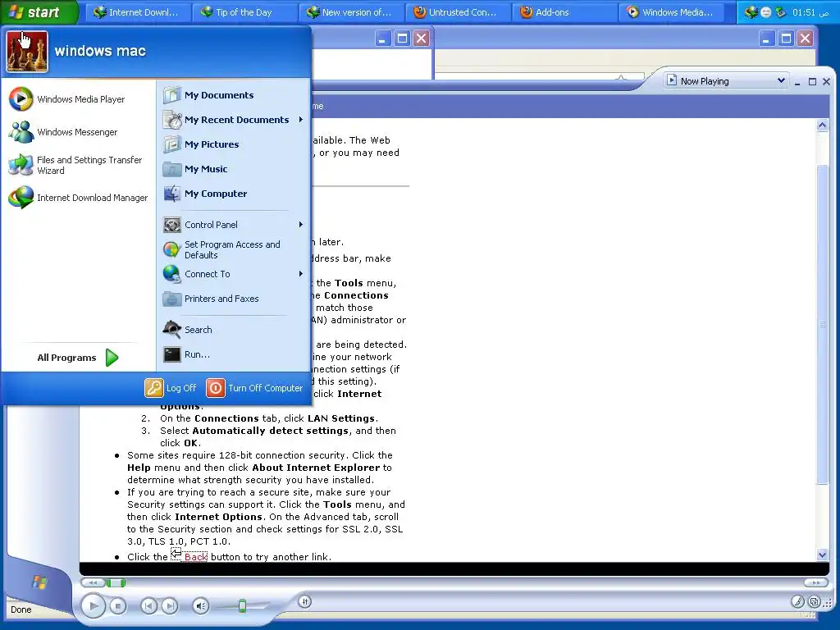
Task: Click the Done status bar text
Action: click(x=21, y=609)
